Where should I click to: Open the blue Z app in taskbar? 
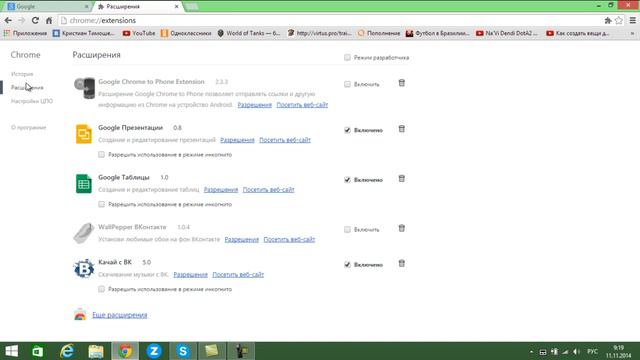(154, 351)
